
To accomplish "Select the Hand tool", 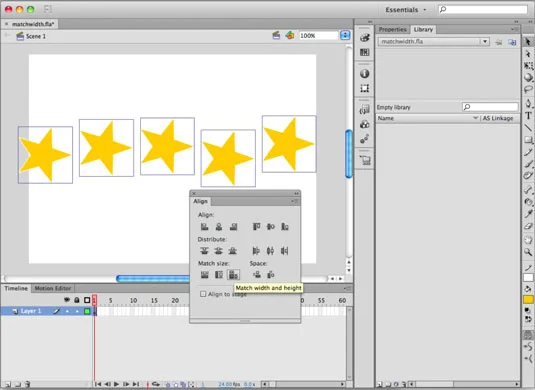I will pos(528,240).
